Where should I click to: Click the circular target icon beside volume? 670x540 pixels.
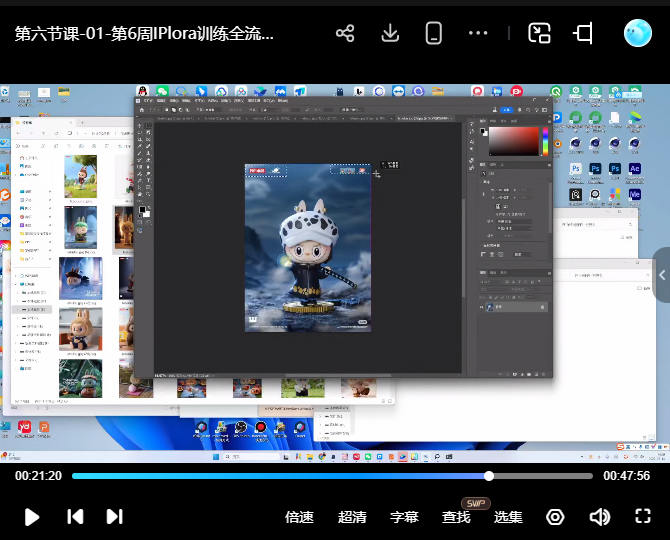pyautogui.click(x=555, y=517)
